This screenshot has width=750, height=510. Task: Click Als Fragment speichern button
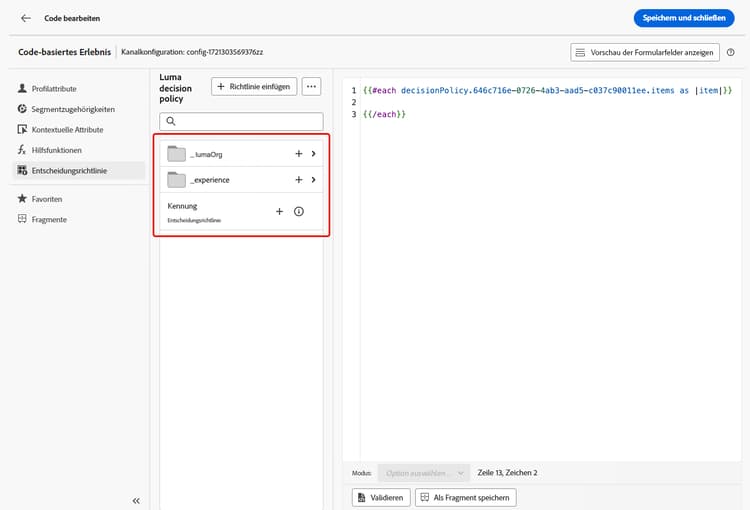pyautogui.click(x=465, y=498)
